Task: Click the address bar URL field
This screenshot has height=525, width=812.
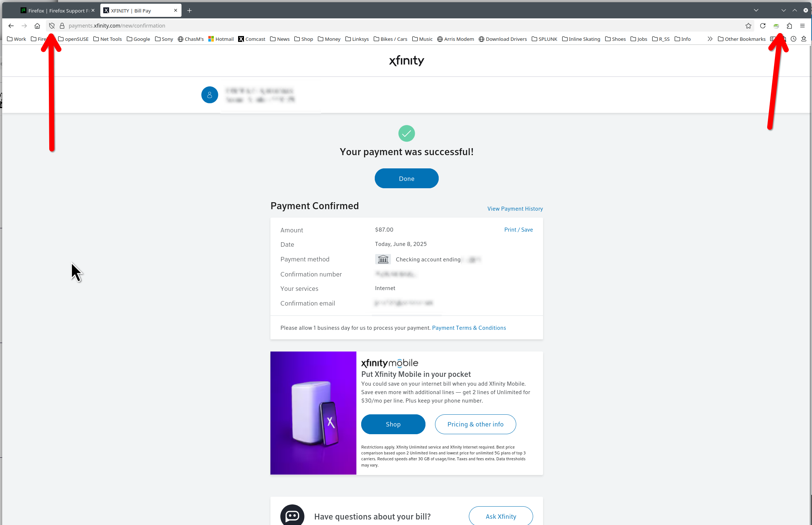Action: tap(404, 26)
